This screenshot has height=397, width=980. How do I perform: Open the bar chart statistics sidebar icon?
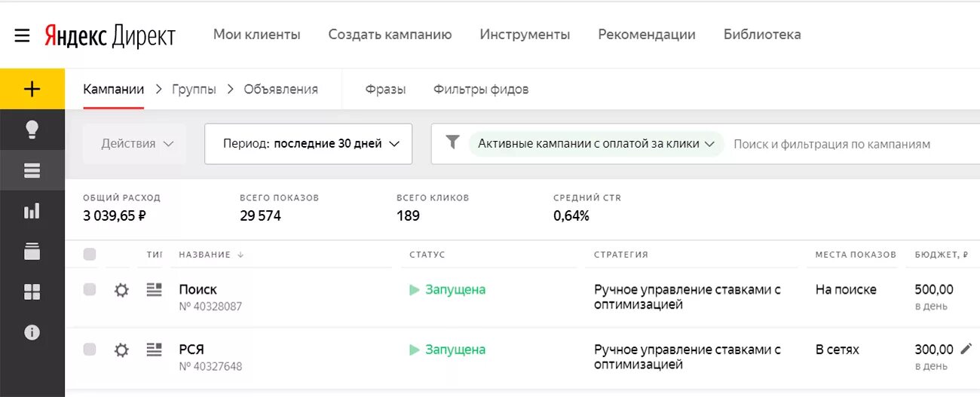point(32,212)
